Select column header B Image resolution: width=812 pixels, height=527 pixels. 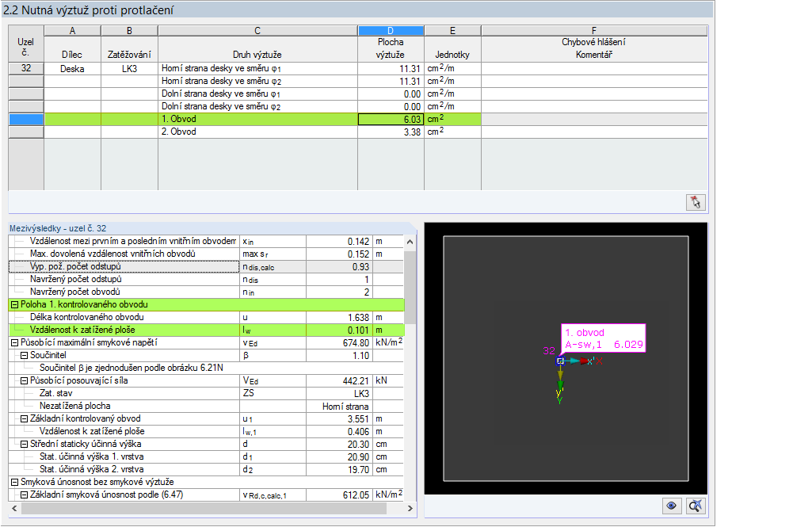click(x=129, y=31)
